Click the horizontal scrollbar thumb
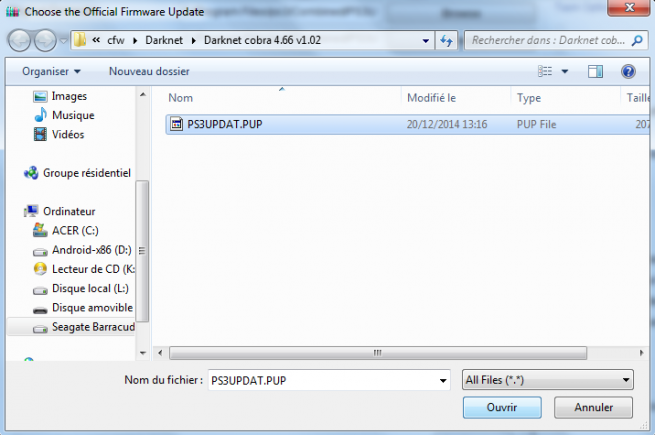The height and width of the screenshot is (435, 655). [378, 353]
